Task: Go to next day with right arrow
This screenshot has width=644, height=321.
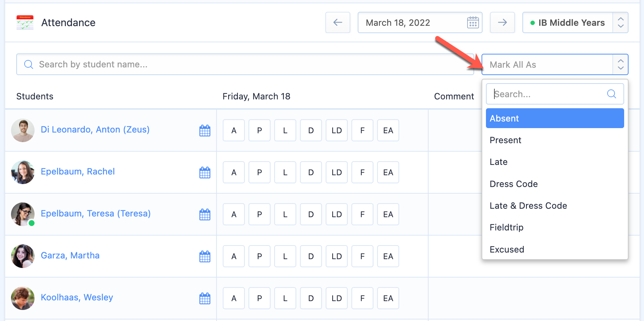Action: click(502, 22)
